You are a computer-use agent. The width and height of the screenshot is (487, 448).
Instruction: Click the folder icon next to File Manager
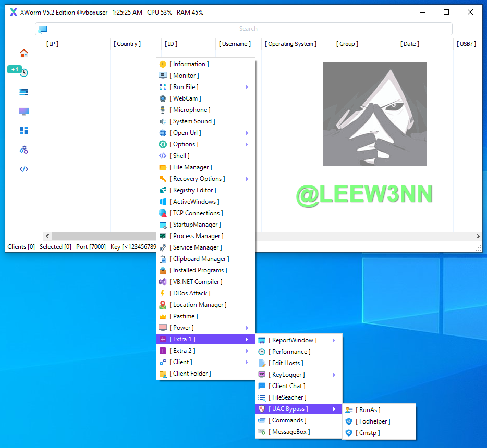click(x=163, y=167)
